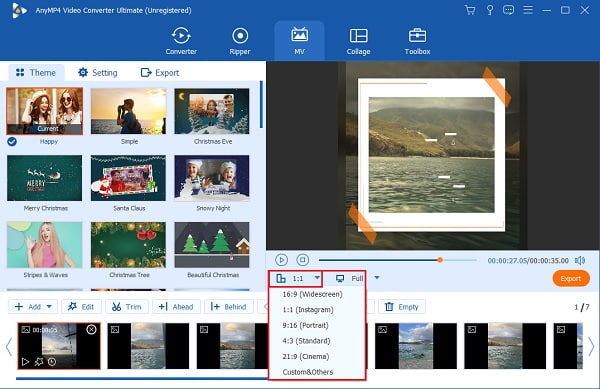Stop the MV preview playback
Viewport: 600px width, 389px height.
click(x=303, y=260)
